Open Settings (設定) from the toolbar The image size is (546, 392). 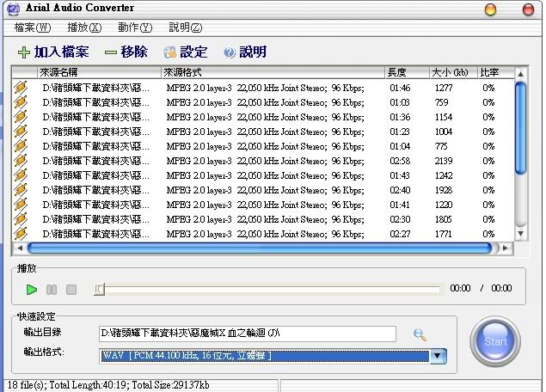click(x=186, y=52)
